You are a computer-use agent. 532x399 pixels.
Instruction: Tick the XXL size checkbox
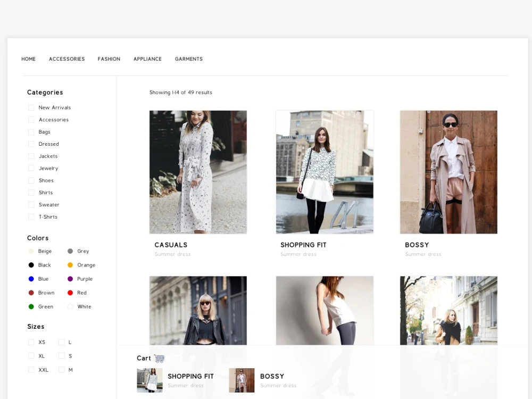(31, 370)
